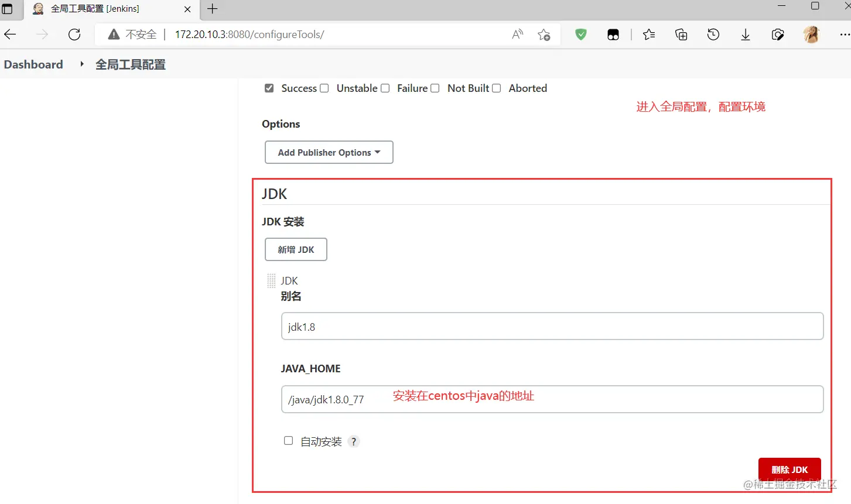The height and width of the screenshot is (504, 851).
Task: Click the JDK section heading
Action: 274,194
